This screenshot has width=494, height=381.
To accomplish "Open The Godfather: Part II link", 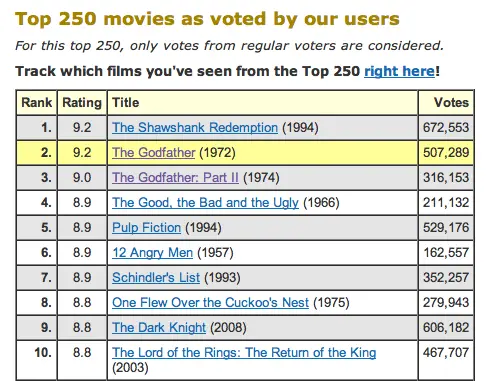I will [x=175, y=178].
